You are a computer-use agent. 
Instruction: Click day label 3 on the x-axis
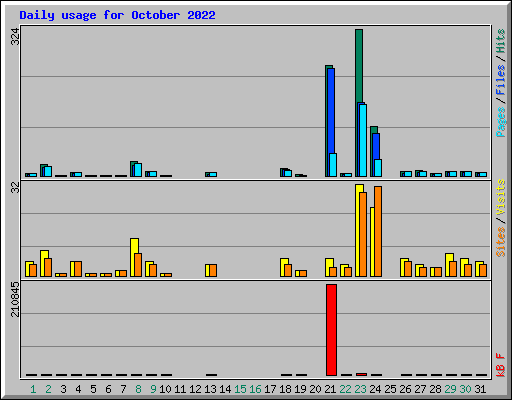pos(63,389)
